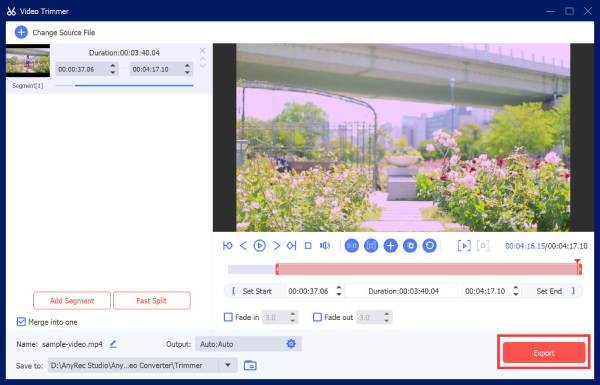The width and height of the screenshot is (600, 385).
Task: Click the first blue circular split icon
Action: pyautogui.click(x=352, y=246)
